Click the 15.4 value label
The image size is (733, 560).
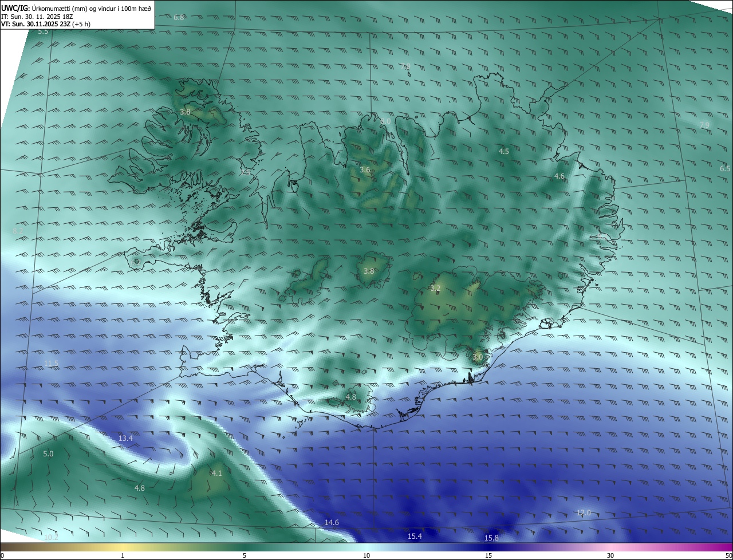415,537
